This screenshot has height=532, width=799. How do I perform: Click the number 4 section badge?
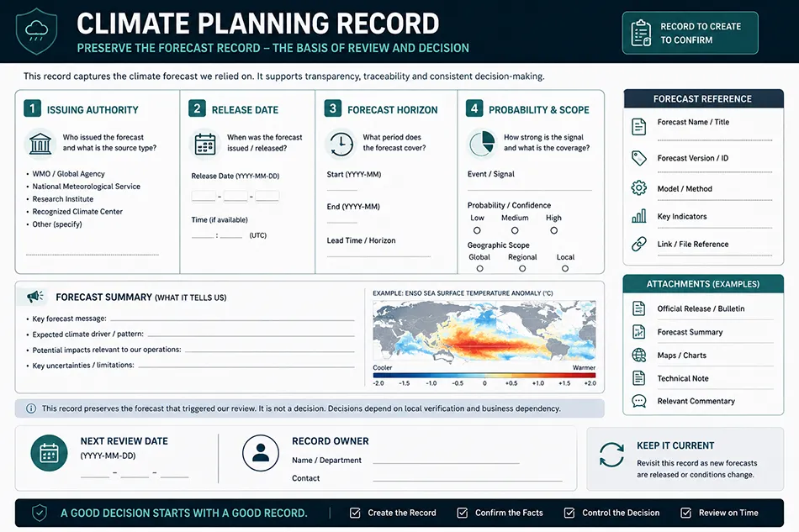(474, 108)
